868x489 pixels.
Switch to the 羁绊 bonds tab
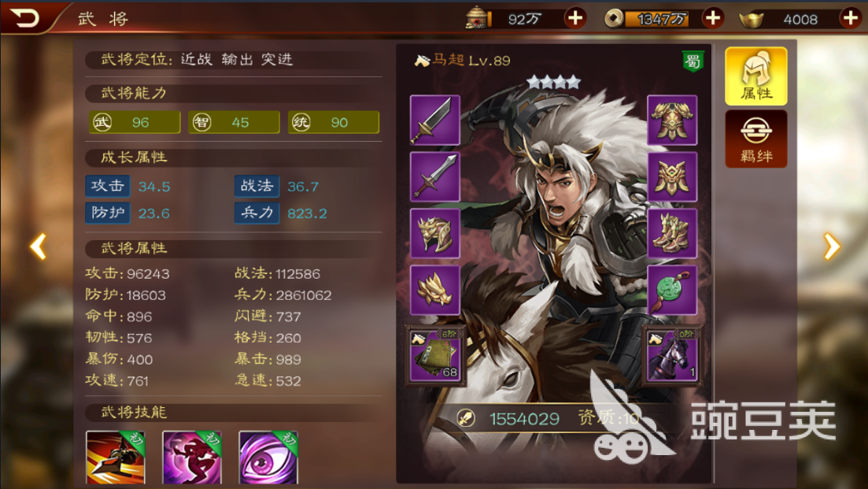point(756,139)
